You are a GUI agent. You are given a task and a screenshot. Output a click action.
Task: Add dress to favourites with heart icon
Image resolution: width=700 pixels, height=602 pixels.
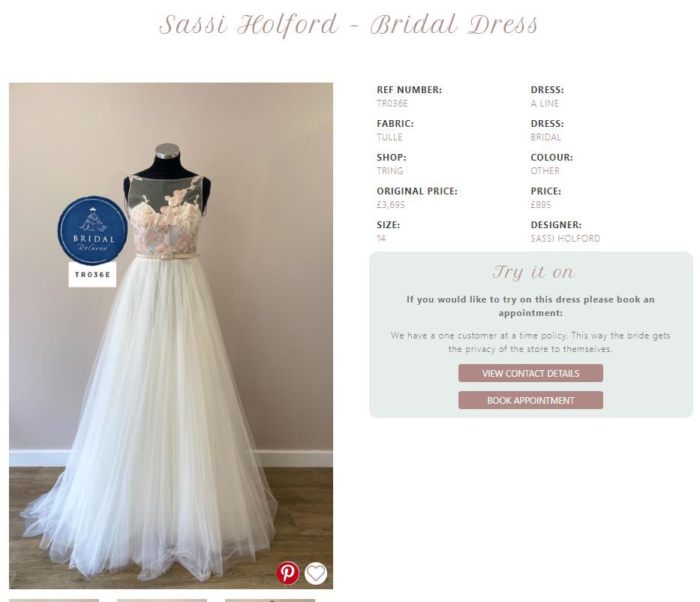pyautogui.click(x=316, y=573)
